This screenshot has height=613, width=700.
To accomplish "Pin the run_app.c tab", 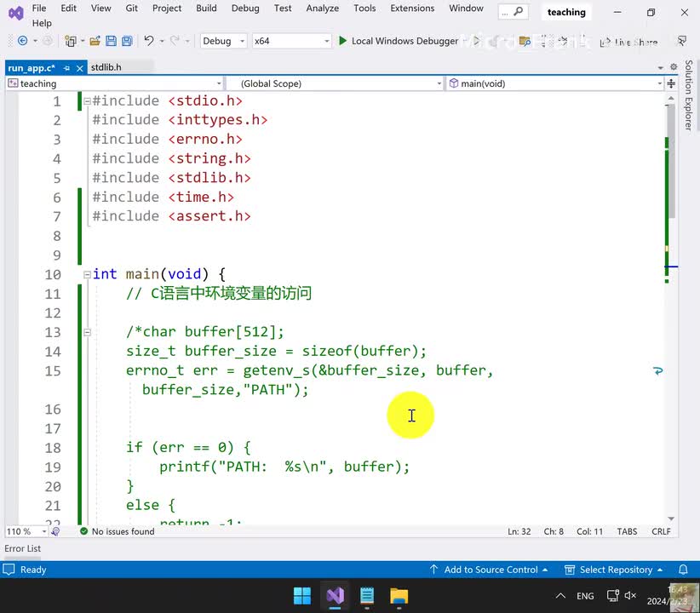I will pos(66,68).
